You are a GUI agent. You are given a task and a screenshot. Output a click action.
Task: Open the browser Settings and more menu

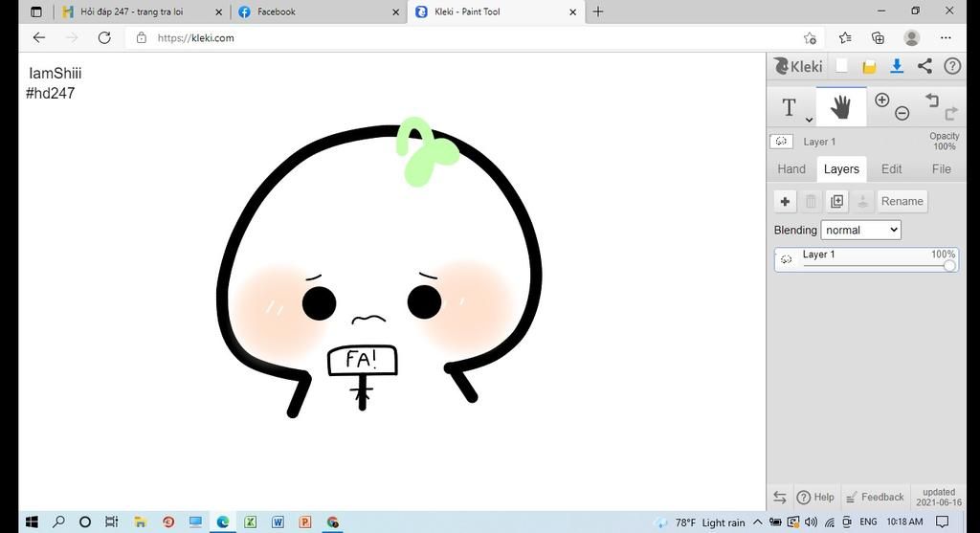(x=946, y=38)
